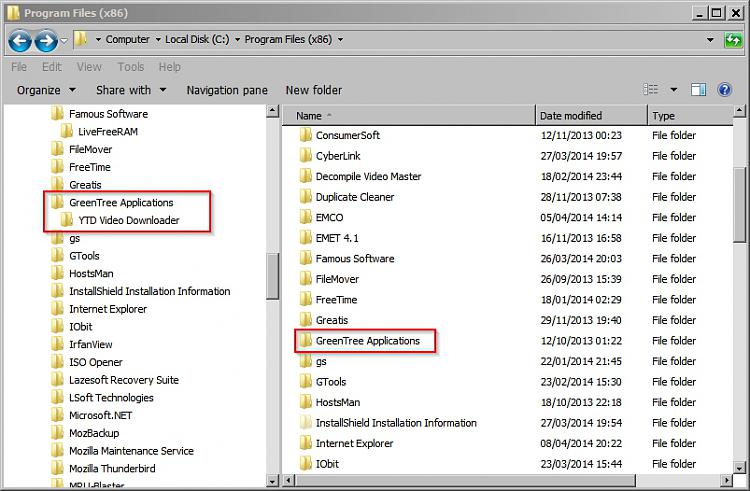Viewport: 750px width, 491px height.
Task: Open the View menu
Action: pos(89,67)
